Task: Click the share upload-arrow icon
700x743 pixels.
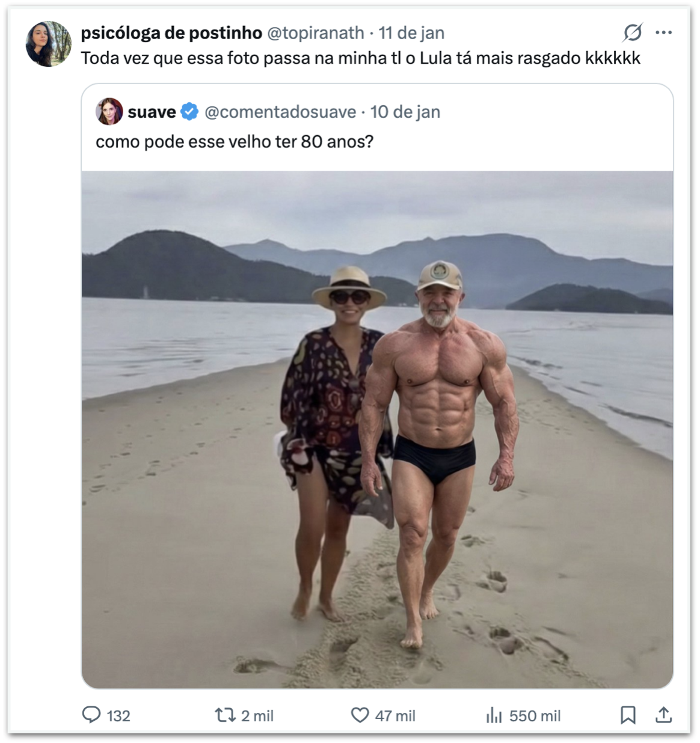Action: click(663, 715)
